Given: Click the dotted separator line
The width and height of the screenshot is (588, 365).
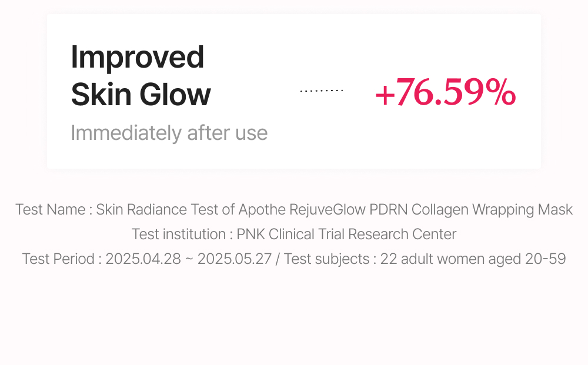Looking at the screenshot, I should tap(321, 91).
